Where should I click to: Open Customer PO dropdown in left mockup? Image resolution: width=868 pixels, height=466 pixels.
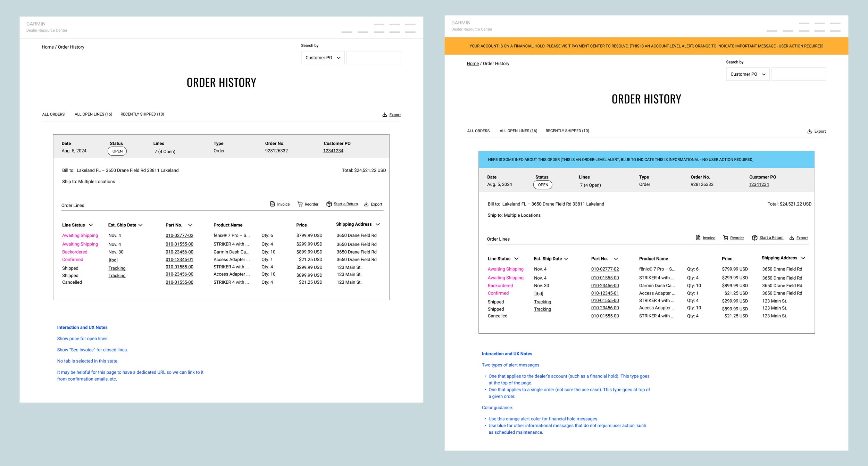click(323, 58)
